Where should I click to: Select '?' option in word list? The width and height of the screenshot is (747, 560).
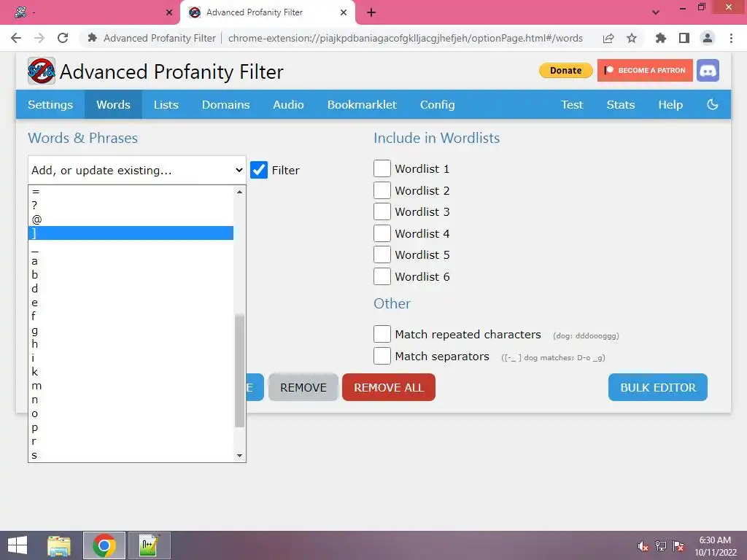[x=131, y=205]
